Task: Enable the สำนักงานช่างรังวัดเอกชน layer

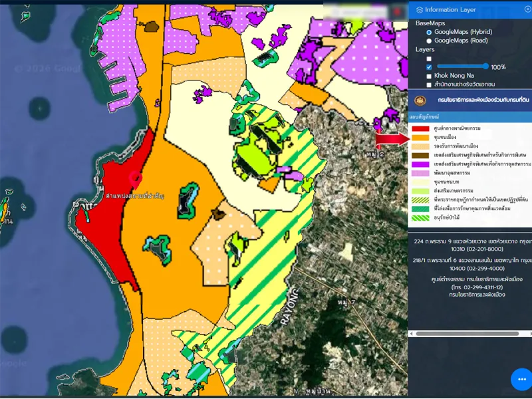Action: pyautogui.click(x=429, y=84)
